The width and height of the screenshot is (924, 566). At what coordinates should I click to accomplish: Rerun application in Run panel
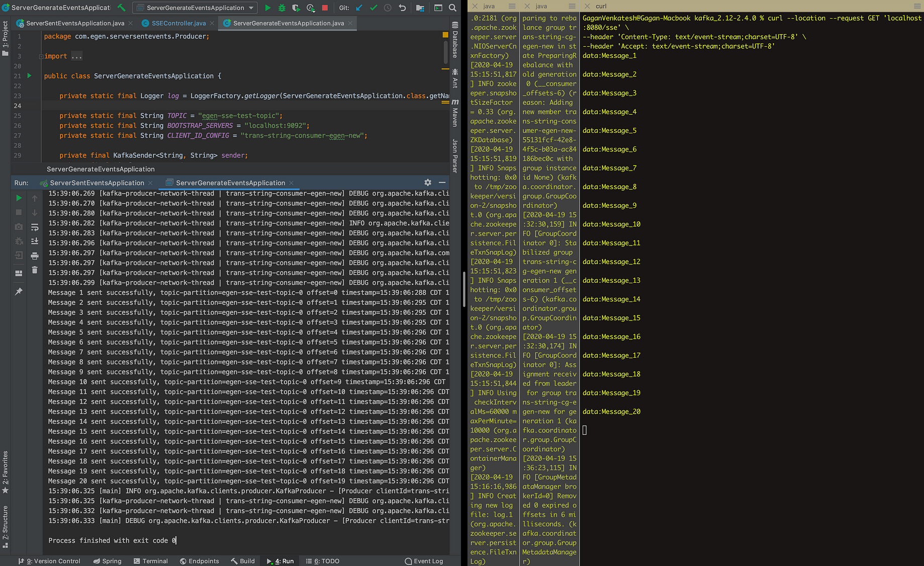[19, 198]
